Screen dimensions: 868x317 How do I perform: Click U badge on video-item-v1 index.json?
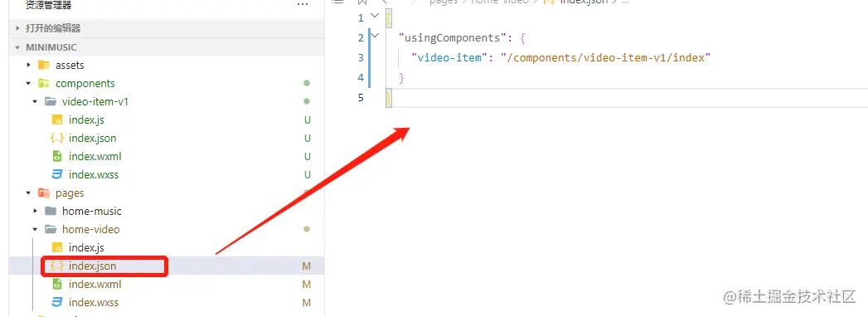coord(308,139)
